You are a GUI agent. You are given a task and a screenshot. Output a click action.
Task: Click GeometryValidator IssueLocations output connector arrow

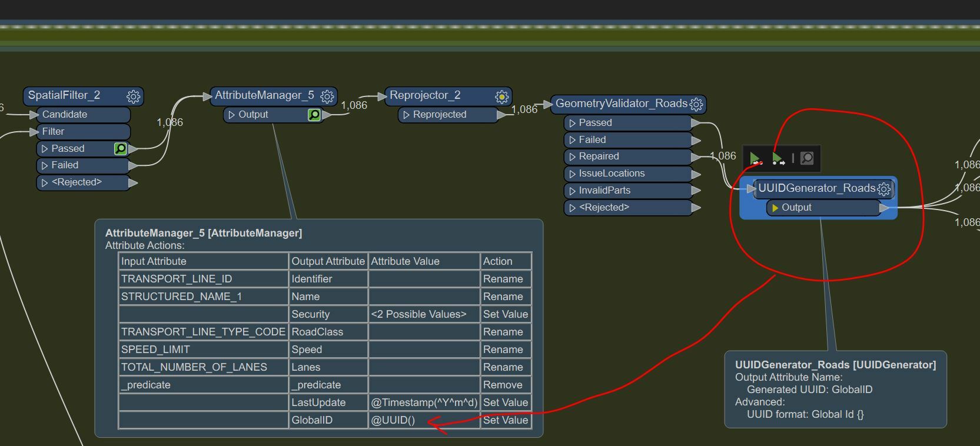click(696, 174)
